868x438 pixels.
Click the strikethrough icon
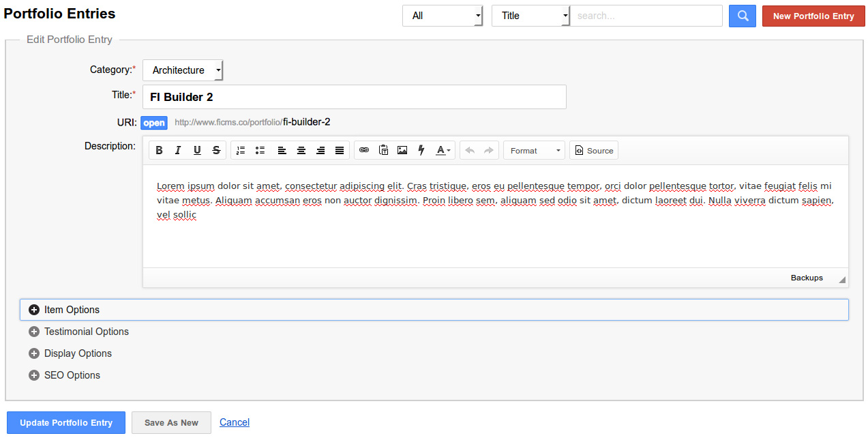tap(216, 151)
